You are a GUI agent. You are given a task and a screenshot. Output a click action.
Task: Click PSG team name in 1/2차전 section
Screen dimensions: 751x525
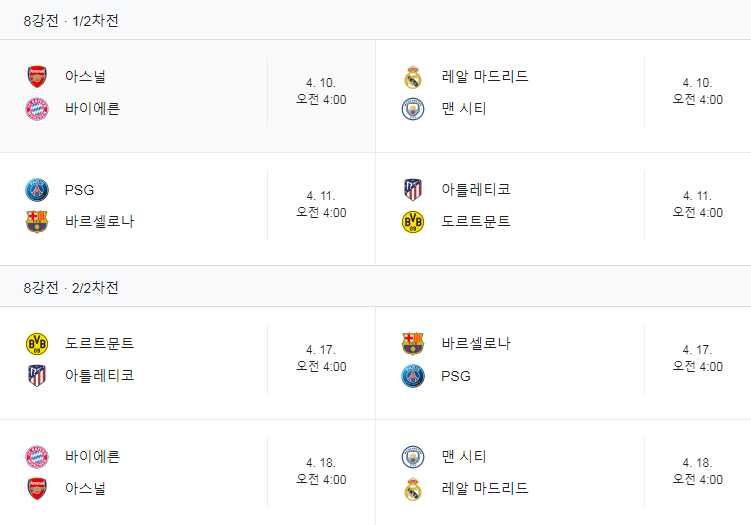pyautogui.click(x=79, y=189)
